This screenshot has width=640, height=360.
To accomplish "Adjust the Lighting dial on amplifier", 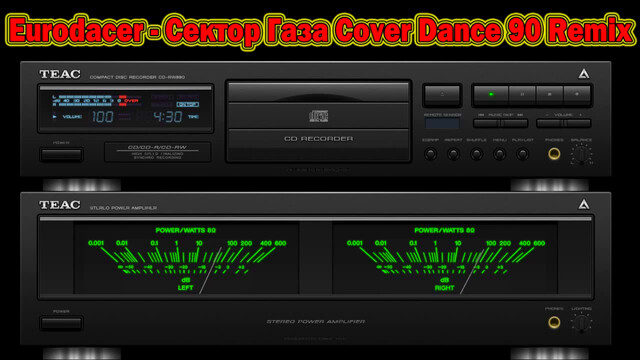I will click(x=582, y=323).
